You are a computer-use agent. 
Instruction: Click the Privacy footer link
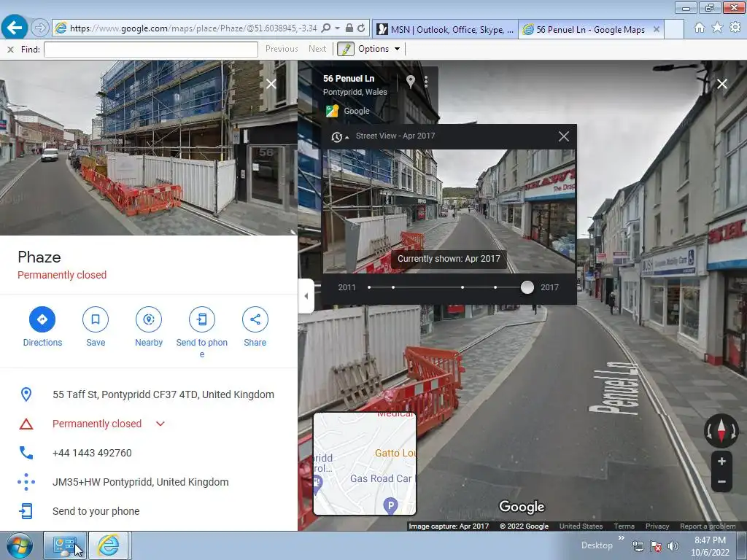(x=657, y=526)
